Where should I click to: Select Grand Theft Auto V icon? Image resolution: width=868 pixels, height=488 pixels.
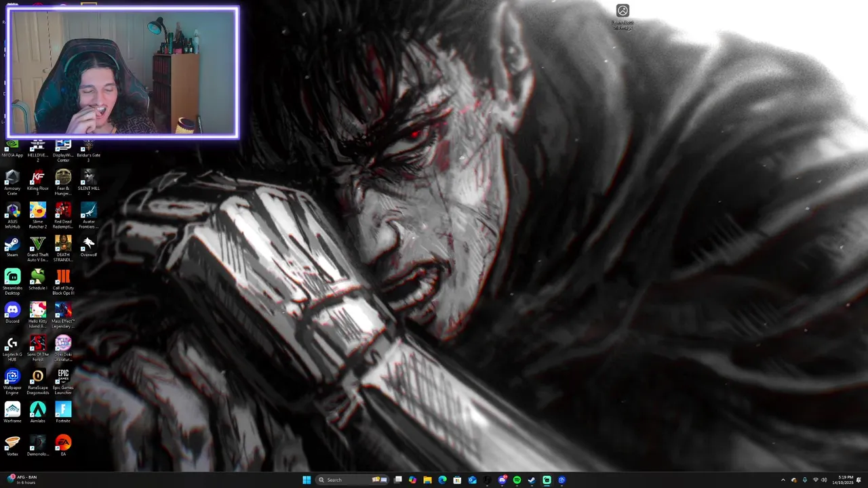(x=37, y=249)
